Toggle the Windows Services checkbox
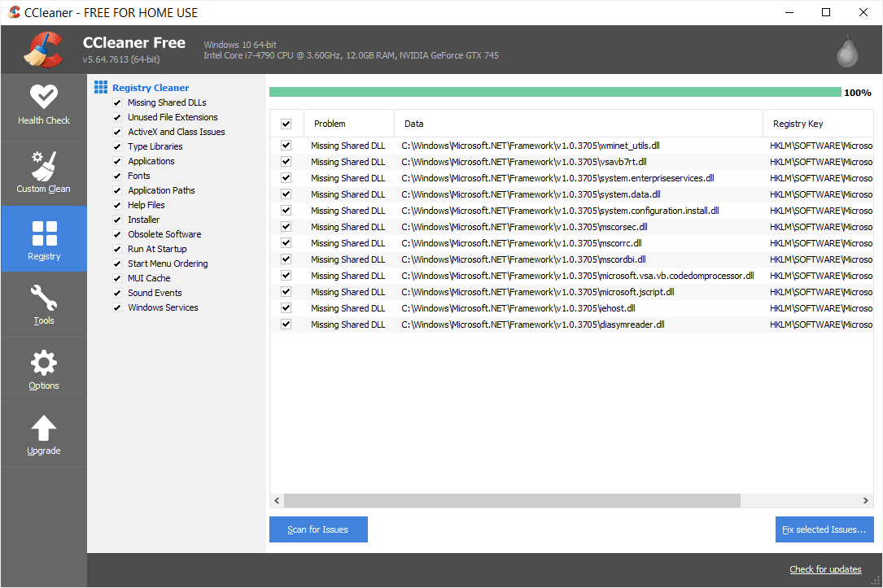Screen dimensions: 883x588 (x=117, y=307)
